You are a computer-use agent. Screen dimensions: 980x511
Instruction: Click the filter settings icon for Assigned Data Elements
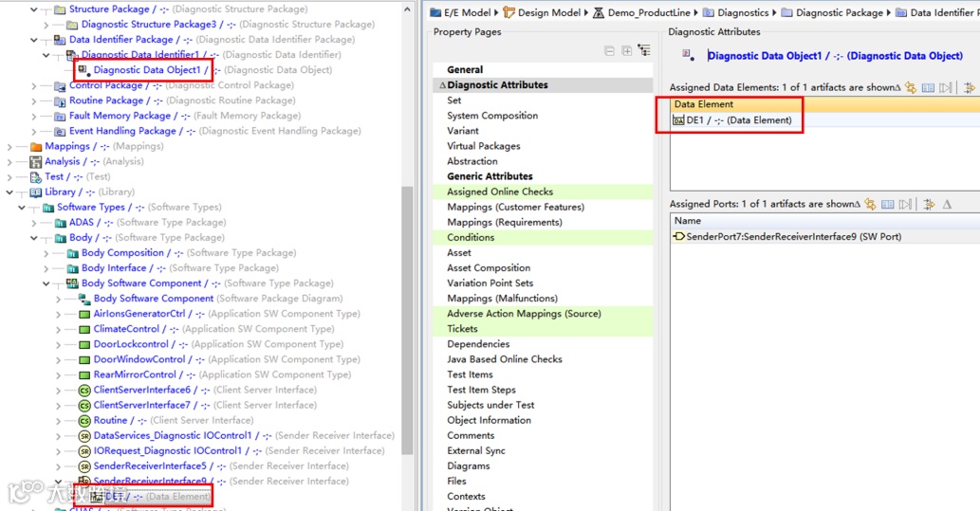click(x=970, y=87)
